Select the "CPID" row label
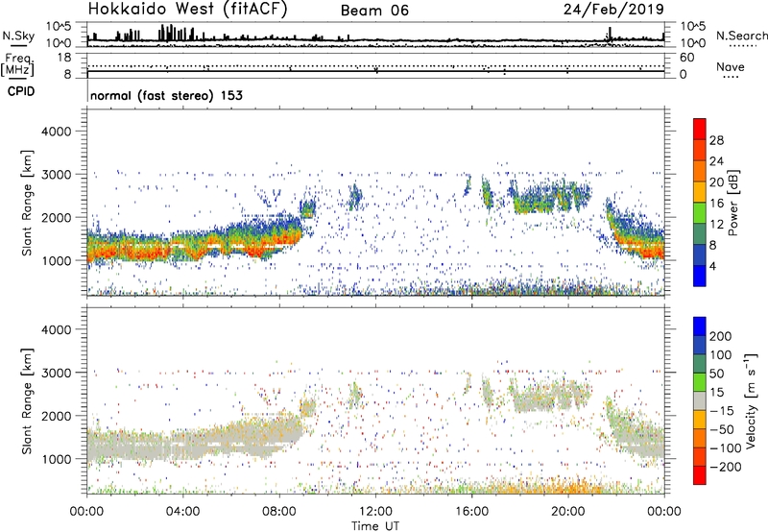 [x=21, y=91]
